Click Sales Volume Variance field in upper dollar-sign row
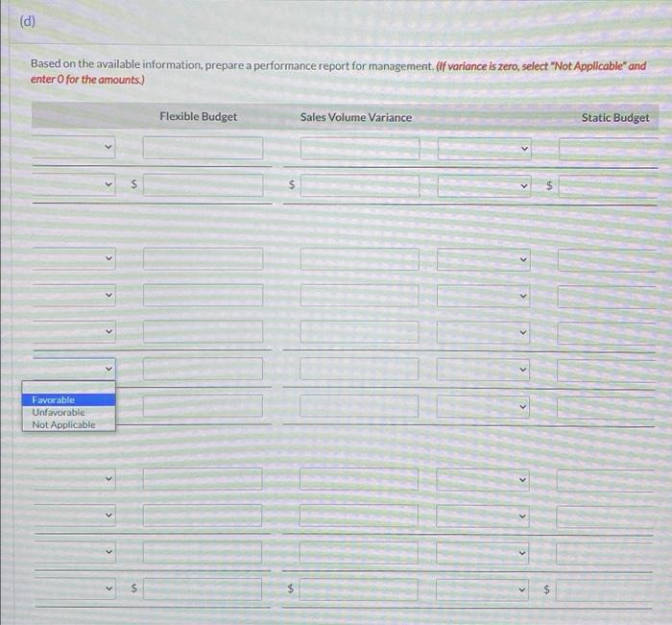The image size is (672, 625). 360,185
